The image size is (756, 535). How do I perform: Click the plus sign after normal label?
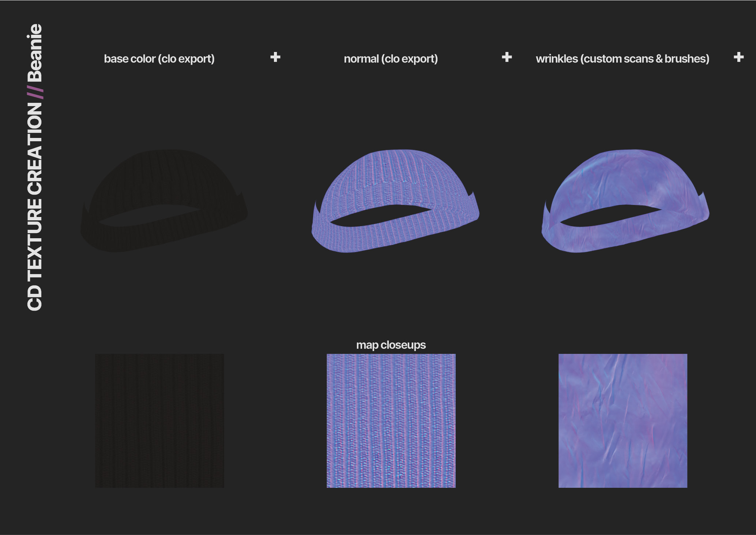click(x=507, y=57)
